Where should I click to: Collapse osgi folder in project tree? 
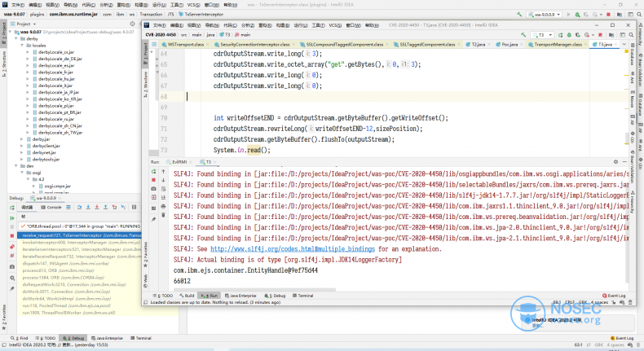tap(22, 173)
